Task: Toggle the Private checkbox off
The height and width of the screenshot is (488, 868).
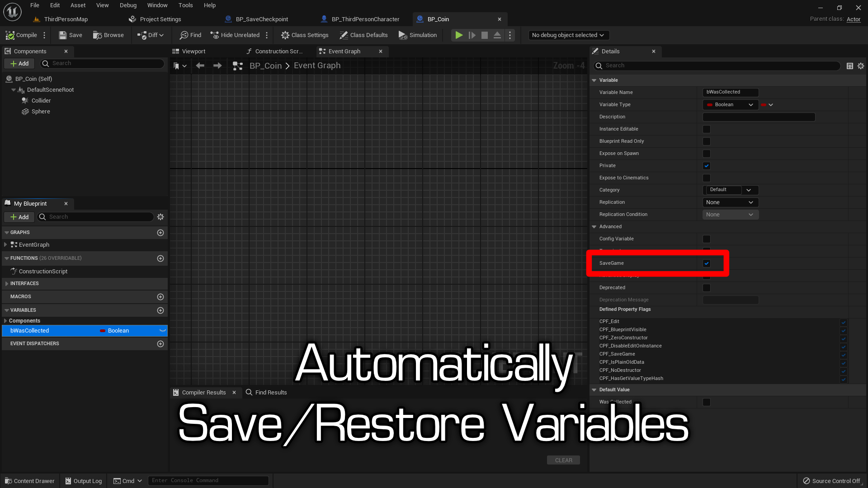Action: (x=707, y=166)
